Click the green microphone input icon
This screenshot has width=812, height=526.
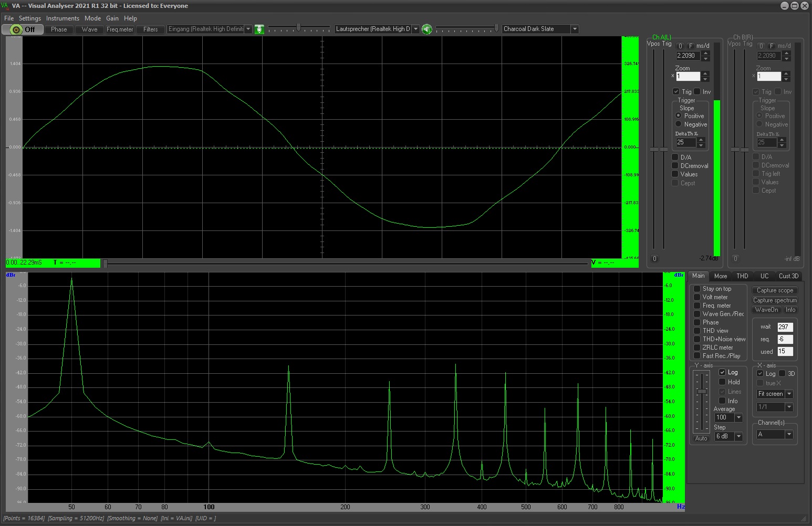point(259,29)
